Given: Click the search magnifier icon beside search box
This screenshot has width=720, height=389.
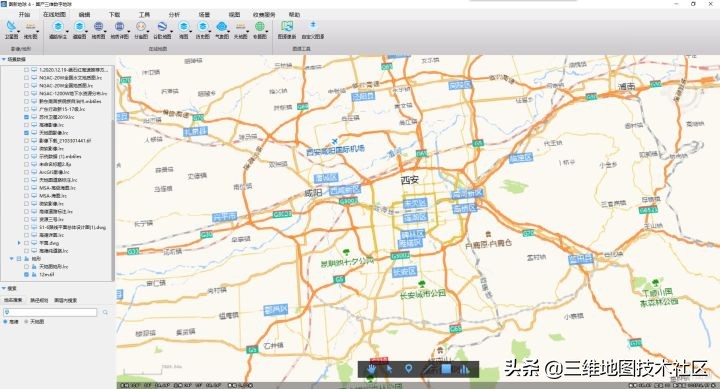Looking at the screenshot, I should (x=106, y=312).
